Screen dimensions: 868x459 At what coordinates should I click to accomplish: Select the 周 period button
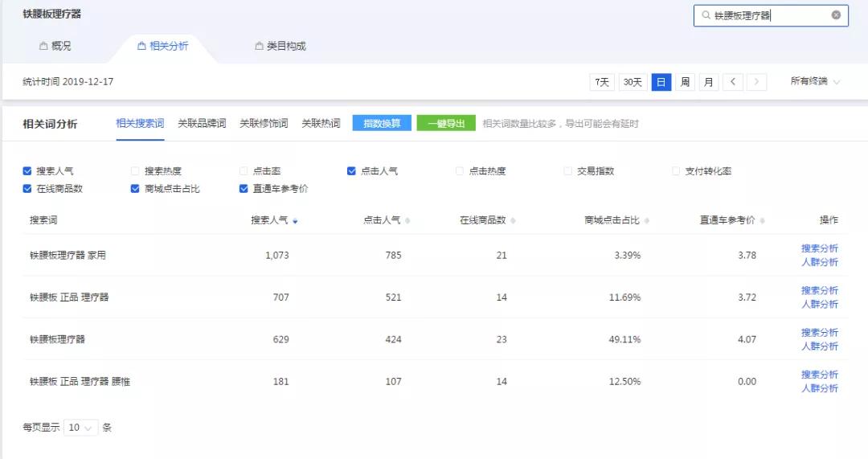685,82
